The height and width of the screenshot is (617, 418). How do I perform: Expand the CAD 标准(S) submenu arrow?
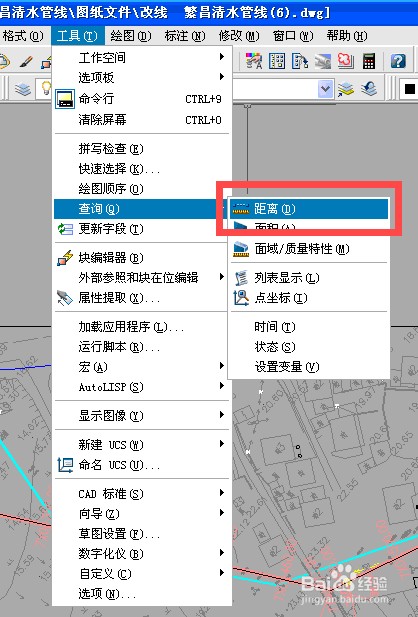(x=222, y=493)
